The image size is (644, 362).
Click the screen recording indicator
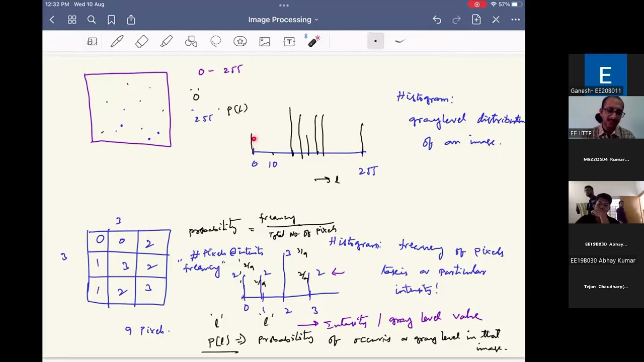coord(477,5)
